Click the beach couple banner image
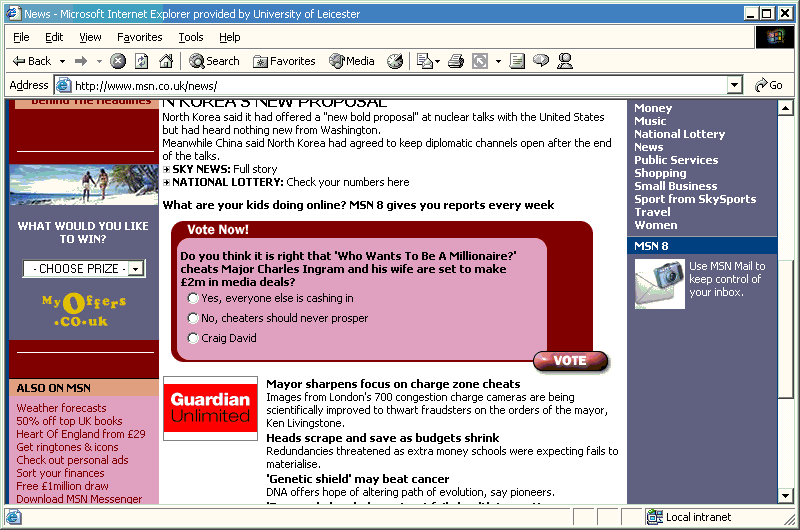 click(x=84, y=185)
